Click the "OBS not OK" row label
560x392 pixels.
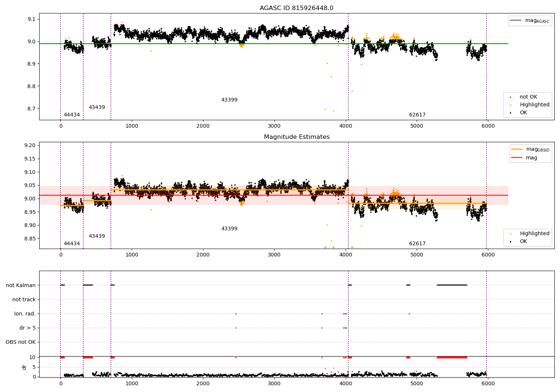click(21, 342)
